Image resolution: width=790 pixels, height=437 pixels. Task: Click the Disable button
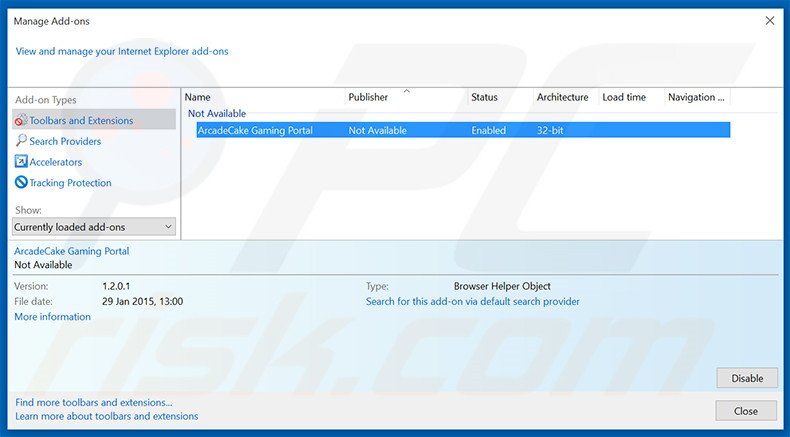pyautogui.click(x=747, y=378)
